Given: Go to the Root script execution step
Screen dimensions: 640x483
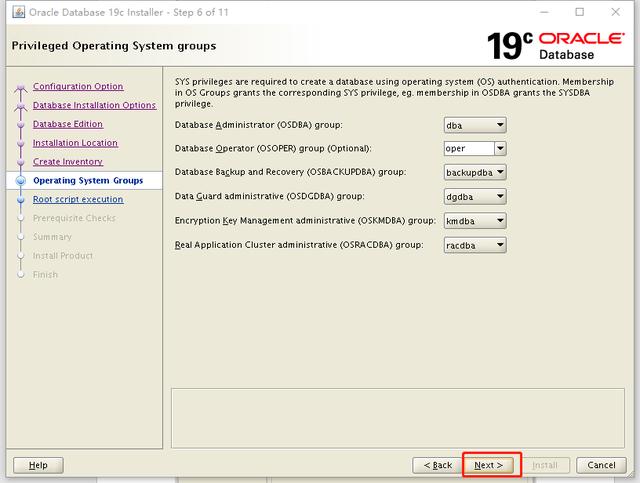Looking at the screenshot, I should (x=78, y=199).
